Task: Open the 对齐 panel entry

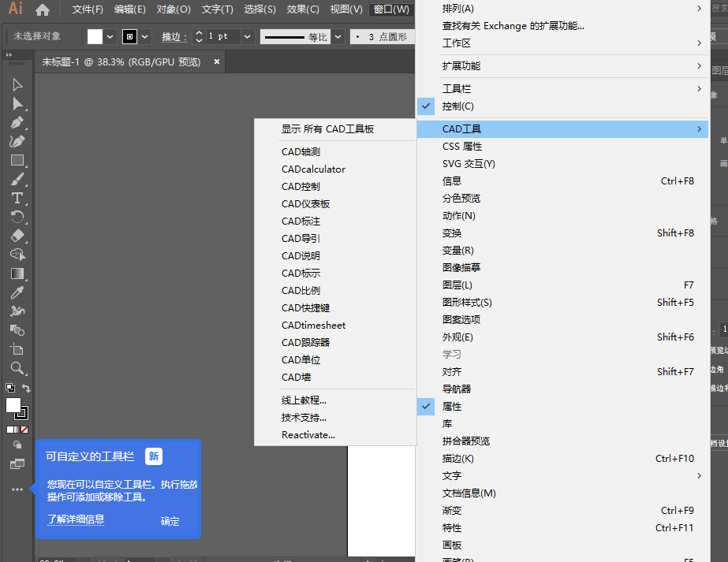Action: pyautogui.click(x=562, y=372)
